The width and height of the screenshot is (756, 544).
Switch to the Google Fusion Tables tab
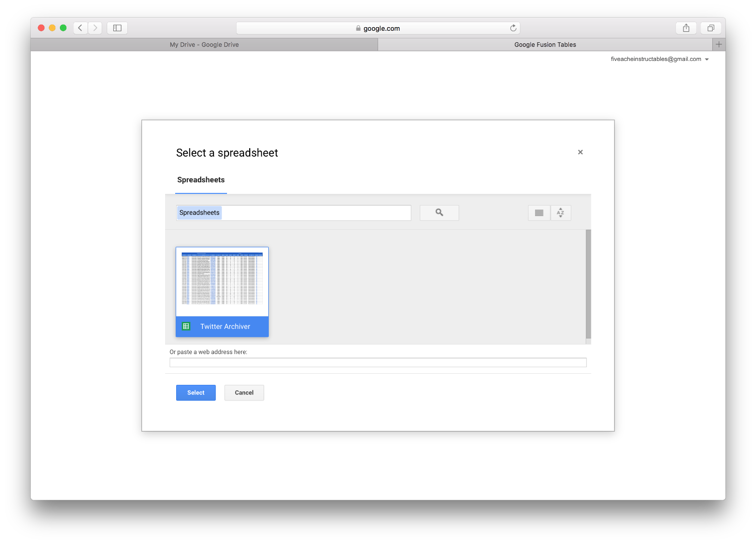click(545, 44)
